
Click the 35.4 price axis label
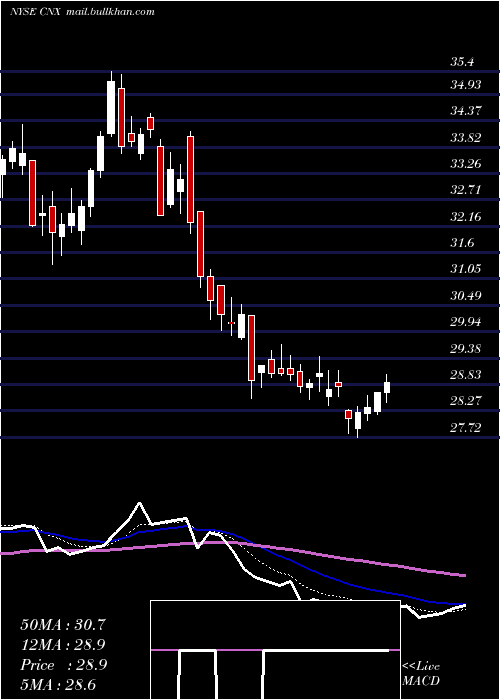point(462,62)
